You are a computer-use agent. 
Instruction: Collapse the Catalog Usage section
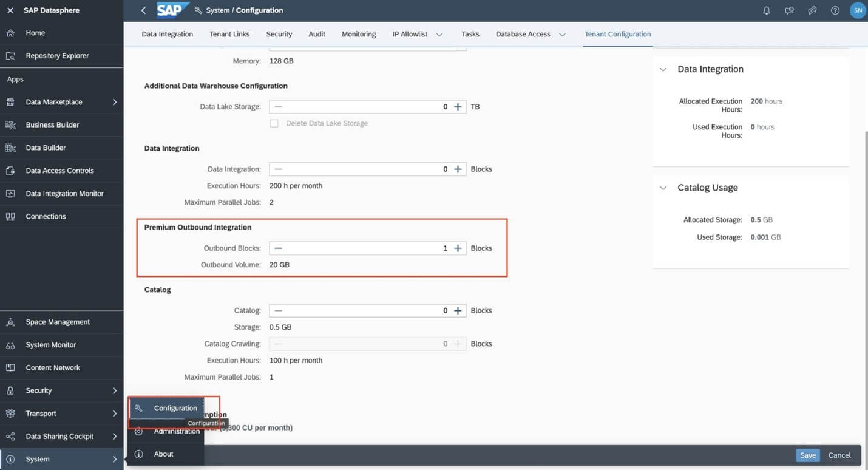pyautogui.click(x=663, y=188)
